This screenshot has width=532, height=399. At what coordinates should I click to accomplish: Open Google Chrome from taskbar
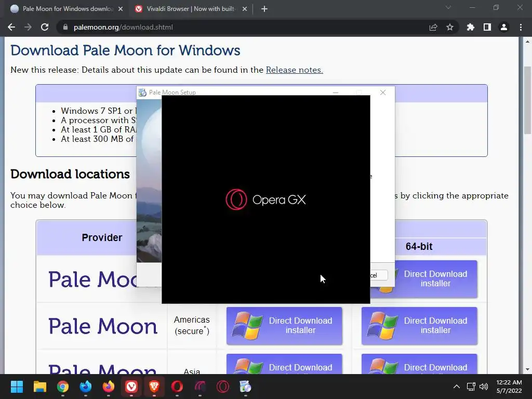pyautogui.click(x=62, y=387)
